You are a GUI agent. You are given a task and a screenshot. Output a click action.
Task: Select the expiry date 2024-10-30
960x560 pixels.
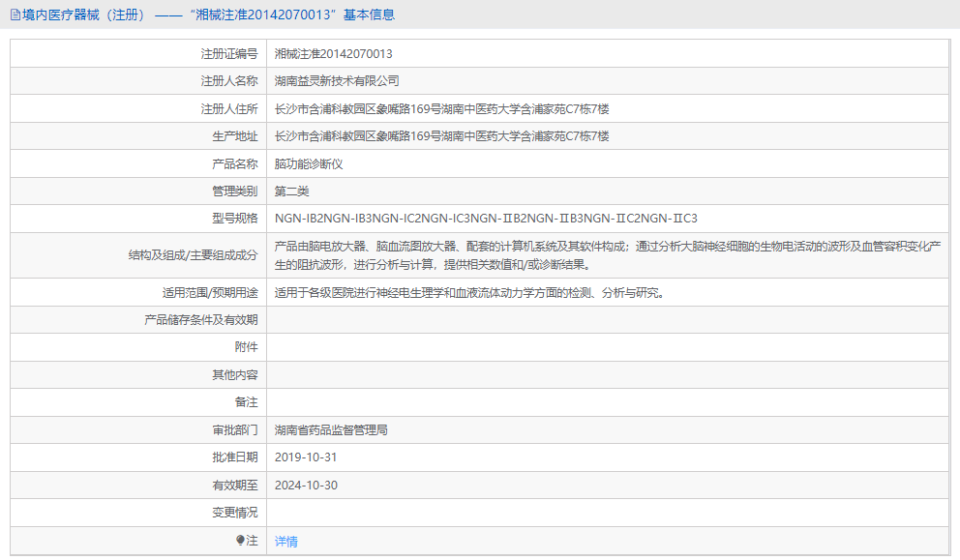point(305,484)
